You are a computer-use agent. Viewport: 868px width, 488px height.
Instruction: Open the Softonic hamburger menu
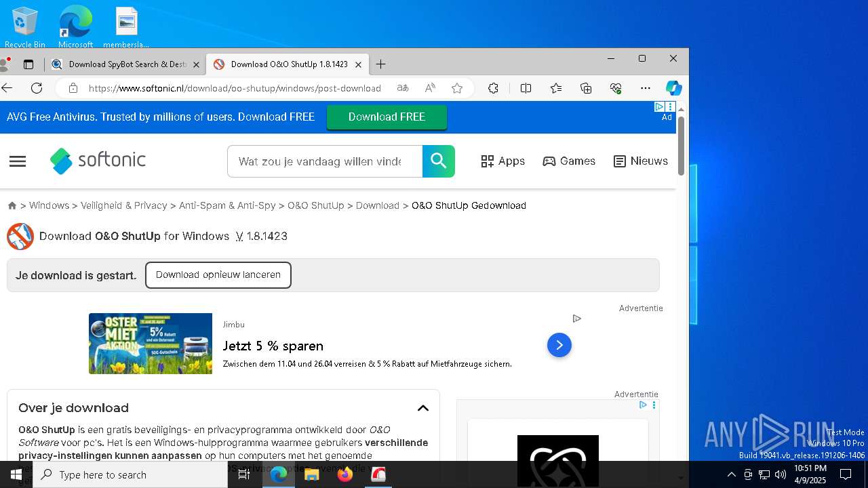pos(18,161)
